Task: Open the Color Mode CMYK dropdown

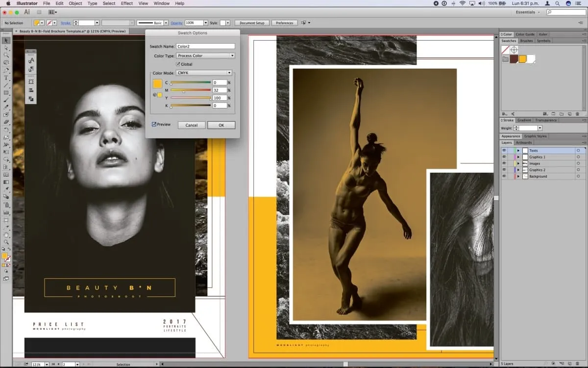Action: tap(204, 73)
